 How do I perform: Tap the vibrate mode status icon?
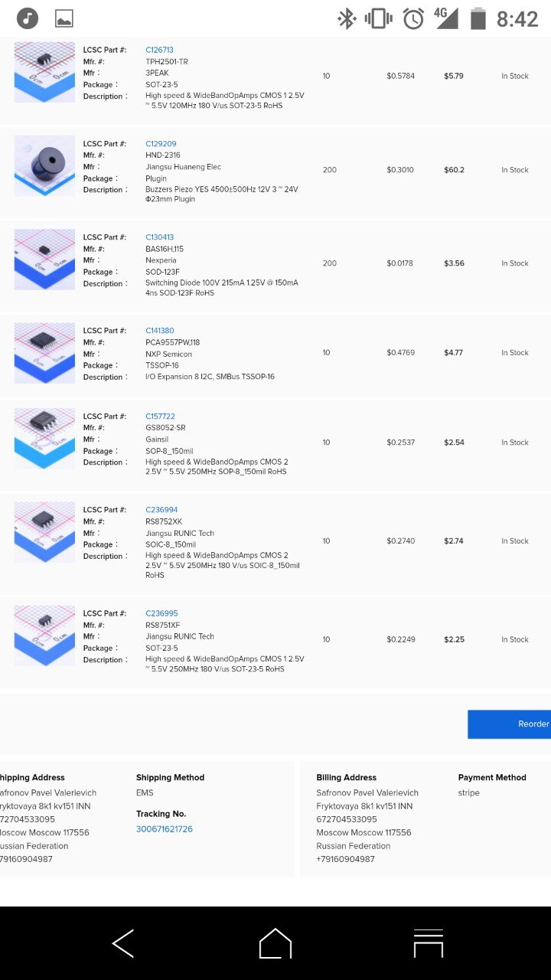[379, 18]
